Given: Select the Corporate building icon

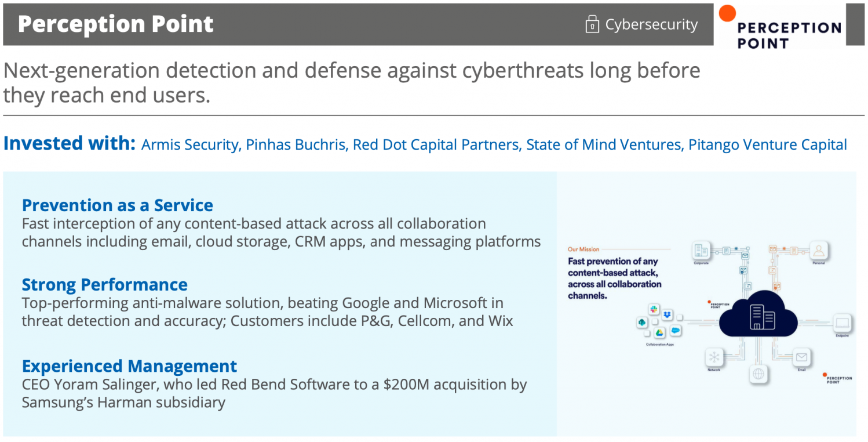Looking at the screenshot, I should coord(701,251).
